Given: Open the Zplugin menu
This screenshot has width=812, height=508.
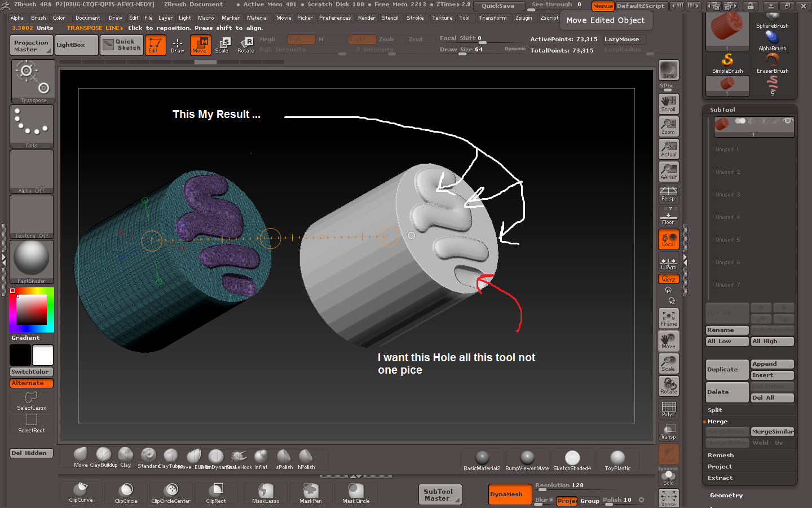Looking at the screenshot, I should (x=524, y=17).
